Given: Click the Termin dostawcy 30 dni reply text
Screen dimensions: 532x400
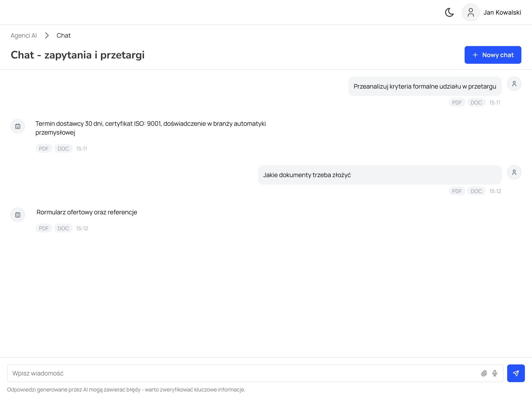Looking at the screenshot, I should pyautogui.click(x=151, y=128).
